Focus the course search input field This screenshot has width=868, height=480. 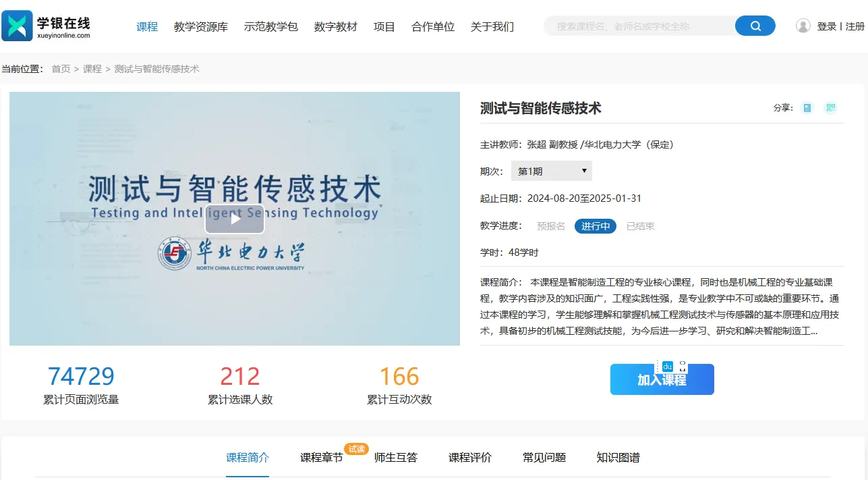[641, 26]
